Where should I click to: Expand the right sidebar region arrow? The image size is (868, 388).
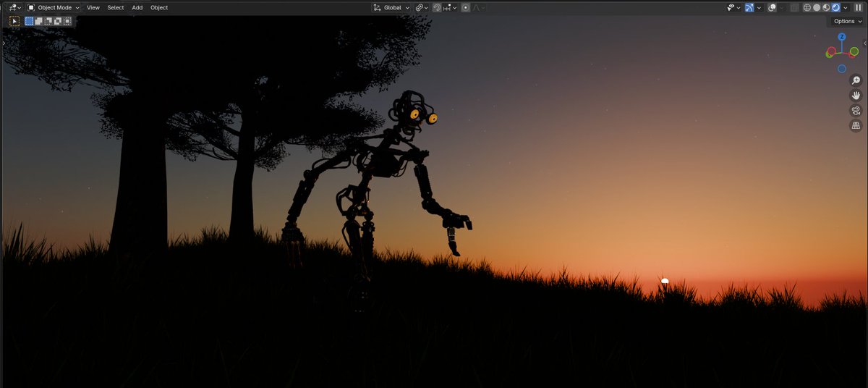tap(865, 43)
